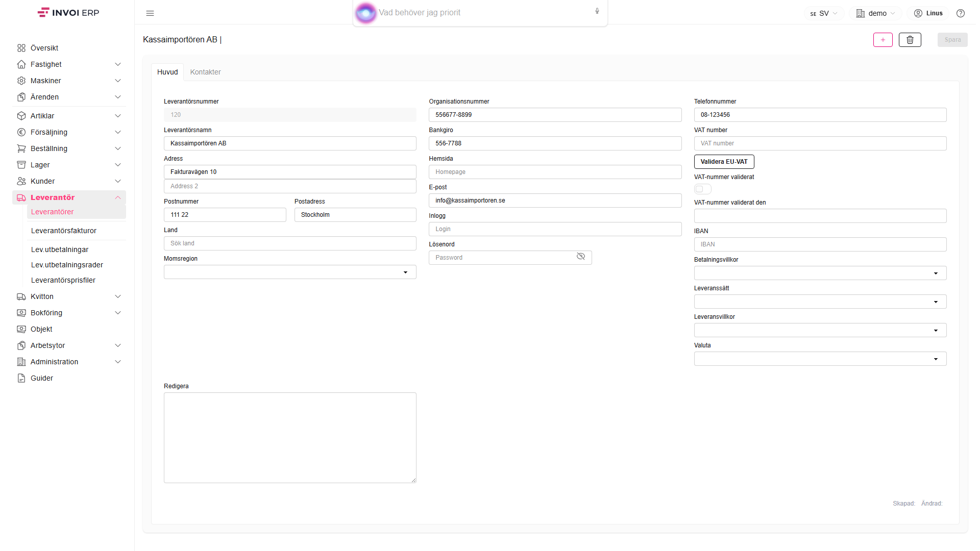Click the Artiklar box icon
Screen dimensions: 980x551
(x=21, y=116)
